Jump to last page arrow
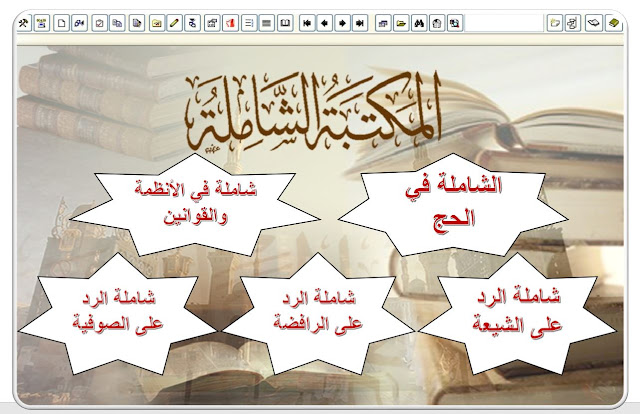 360,23
